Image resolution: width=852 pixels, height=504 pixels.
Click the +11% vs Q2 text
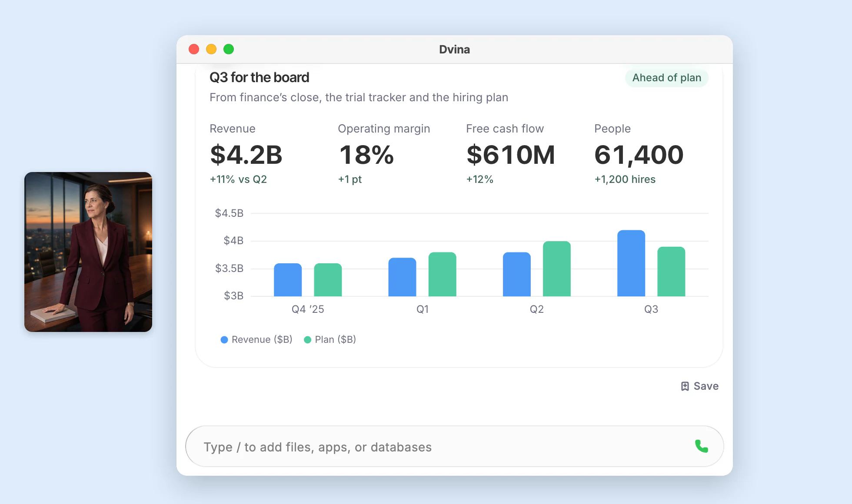(238, 179)
